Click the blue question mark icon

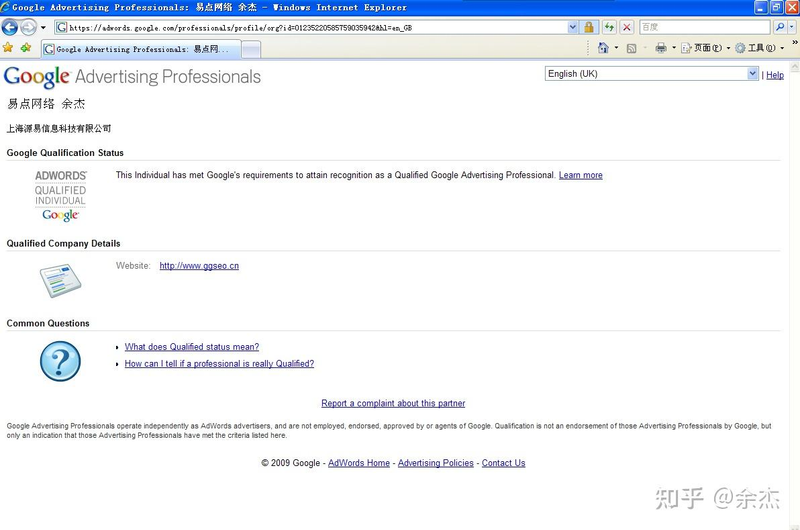60,361
